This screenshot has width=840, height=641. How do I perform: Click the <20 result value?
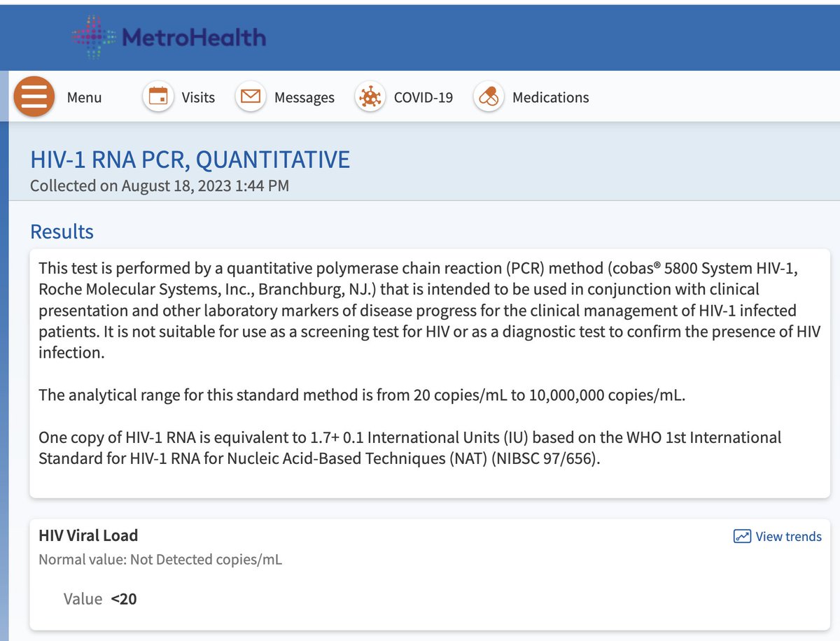[124, 599]
